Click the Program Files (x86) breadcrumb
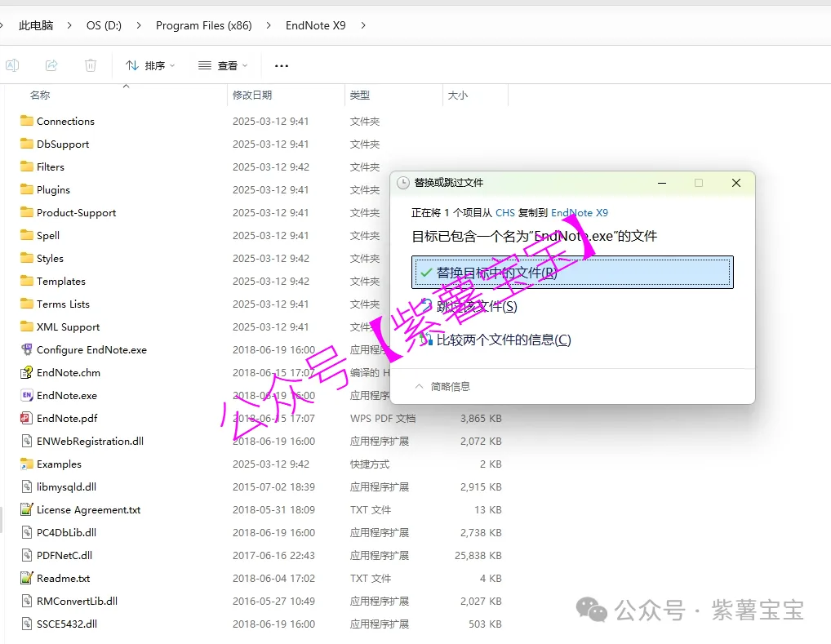 203,25
